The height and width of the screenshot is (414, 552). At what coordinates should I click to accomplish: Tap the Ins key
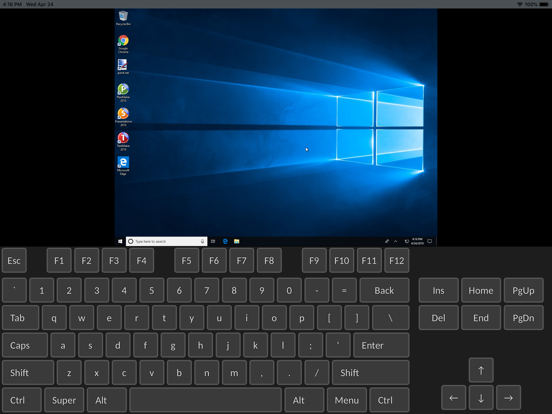(x=439, y=290)
